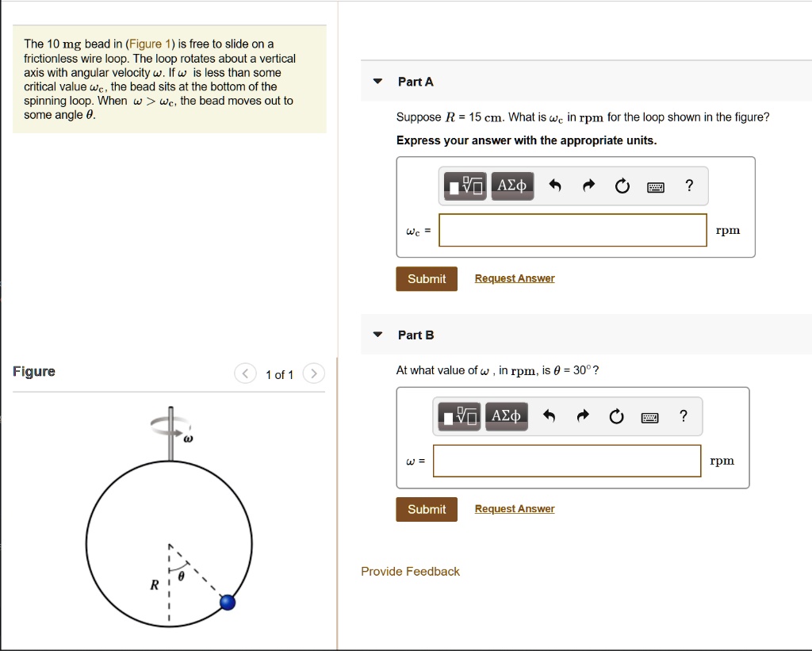Collapse the Part A section
The height and width of the screenshot is (651, 812).
pos(377,81)
